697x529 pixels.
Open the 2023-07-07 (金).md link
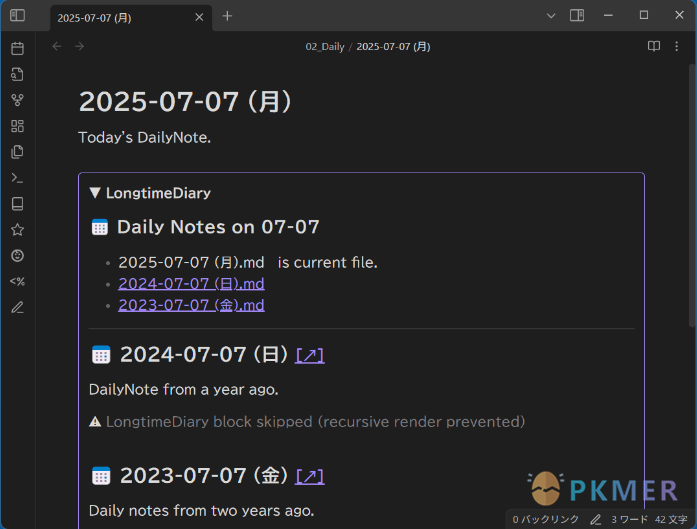191,304
